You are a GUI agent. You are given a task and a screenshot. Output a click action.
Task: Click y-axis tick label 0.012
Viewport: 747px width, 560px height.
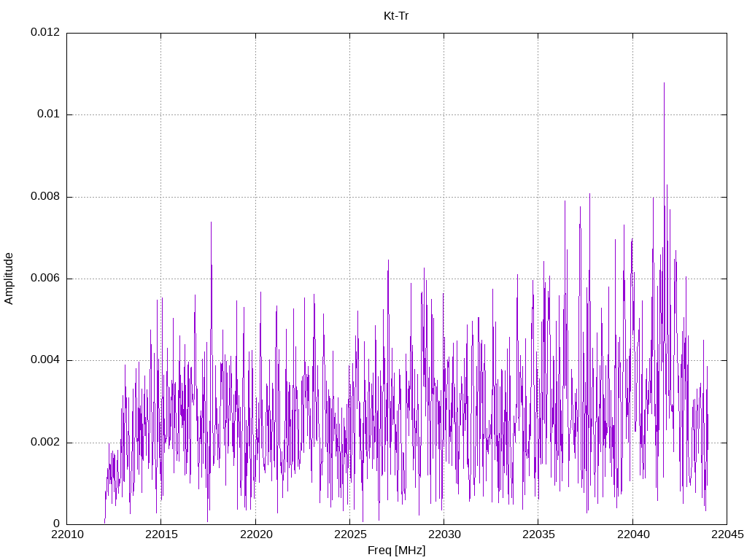(45, 32)
